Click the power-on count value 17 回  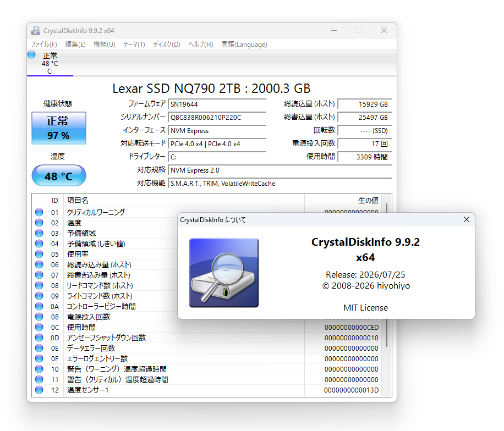[364, 144]
